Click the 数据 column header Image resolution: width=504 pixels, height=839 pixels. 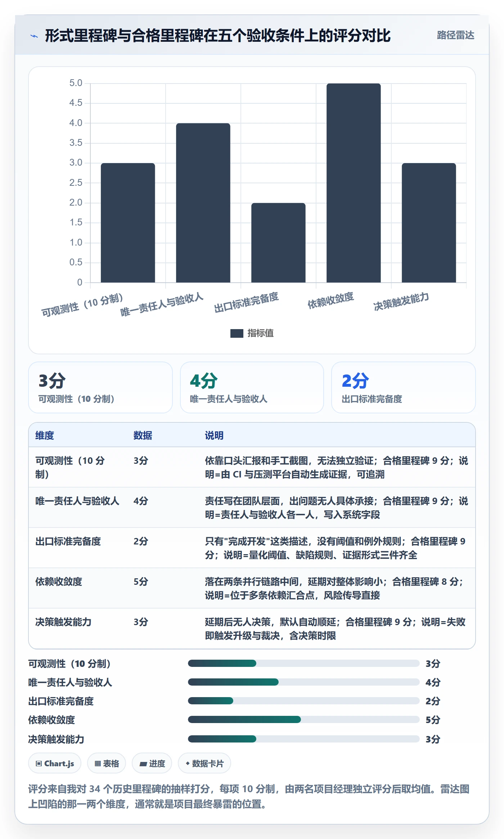point(143,435)
